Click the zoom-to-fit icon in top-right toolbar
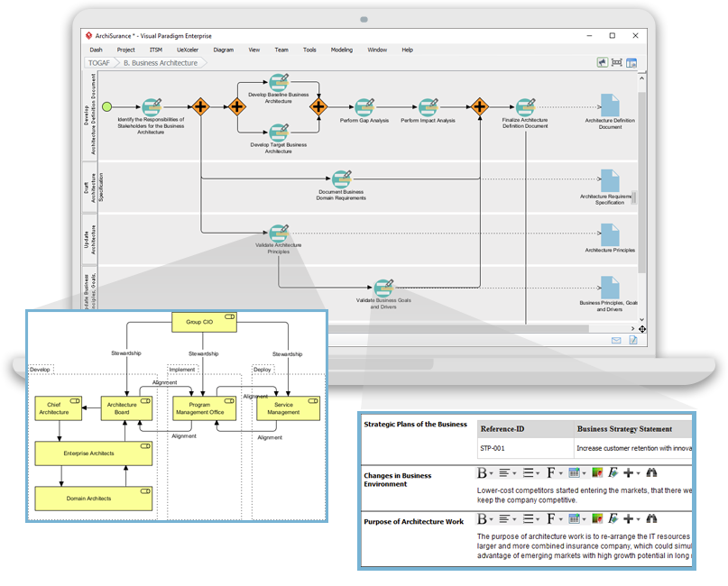 (617, 62)
